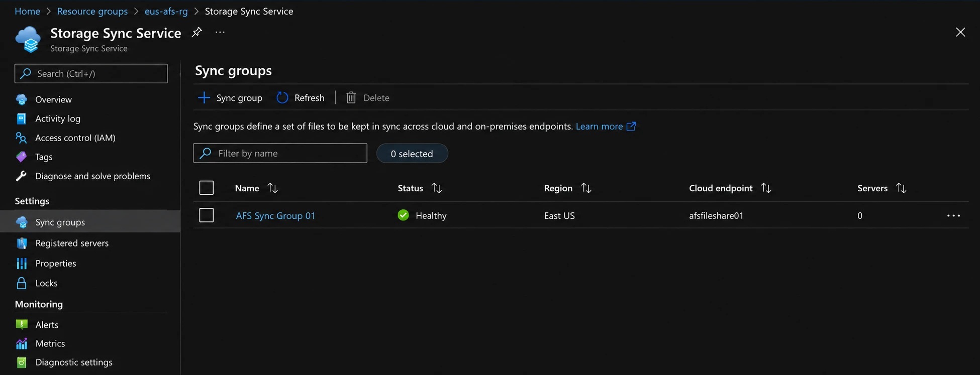Click the Diagnose and solve problems wrench icon
Screen dimensions: 980x375
(22, 176)
